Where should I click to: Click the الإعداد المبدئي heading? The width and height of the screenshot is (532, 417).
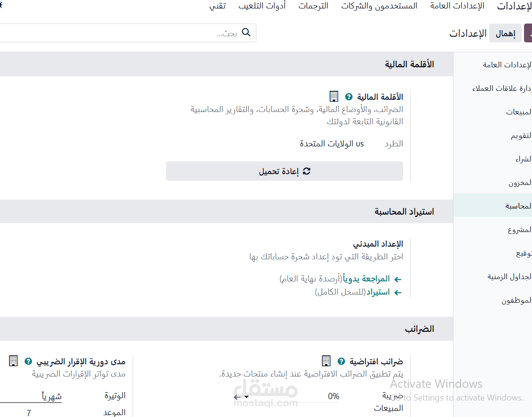pyautogui.click(x=378, y=244)
